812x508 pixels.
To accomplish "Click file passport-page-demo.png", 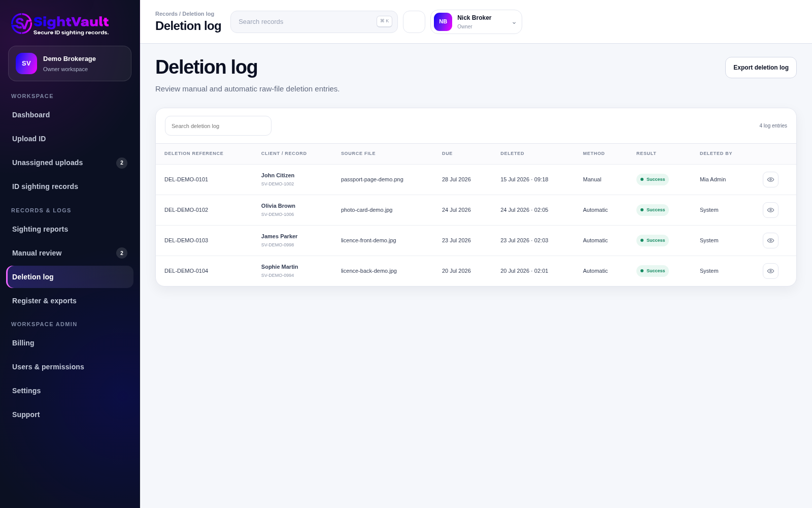I will (372, 179).
